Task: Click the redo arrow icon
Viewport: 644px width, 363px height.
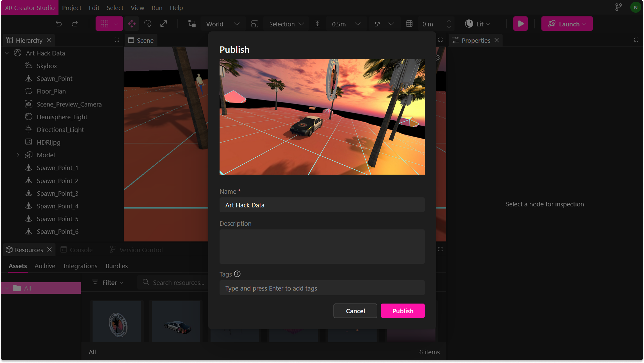Action: pos(75,24)
